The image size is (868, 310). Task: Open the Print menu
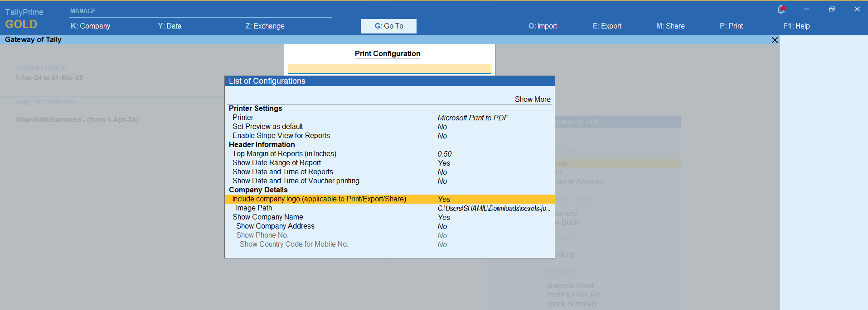click(x=731, y=26)
